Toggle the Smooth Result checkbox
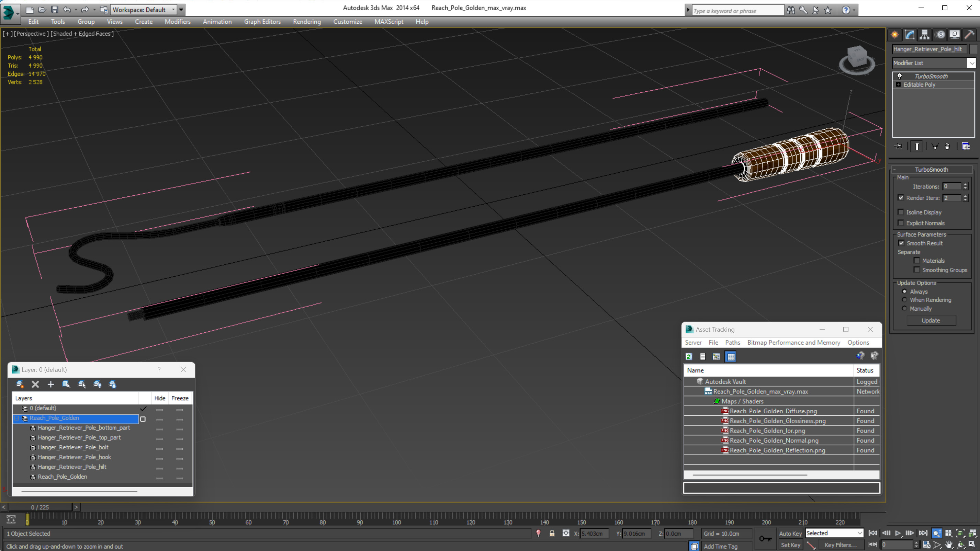This screenshot has width=980, height=551. (x=901, y=243)
